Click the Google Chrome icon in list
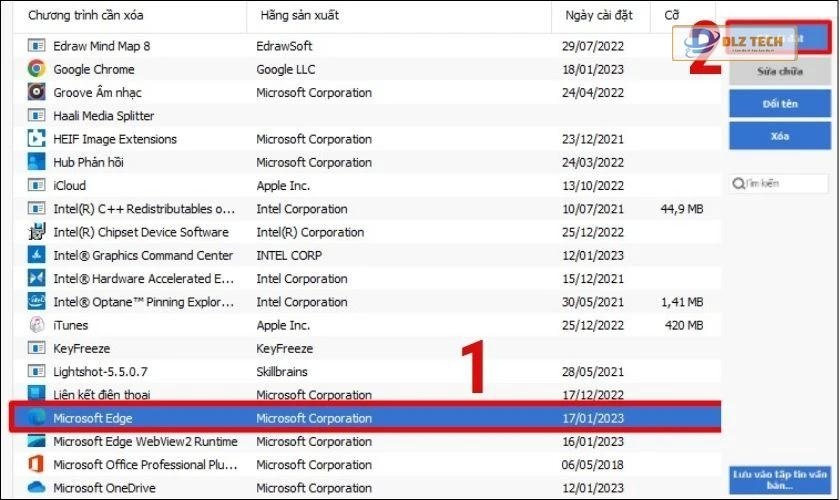840x500 pixels. (x=37, y=69)
